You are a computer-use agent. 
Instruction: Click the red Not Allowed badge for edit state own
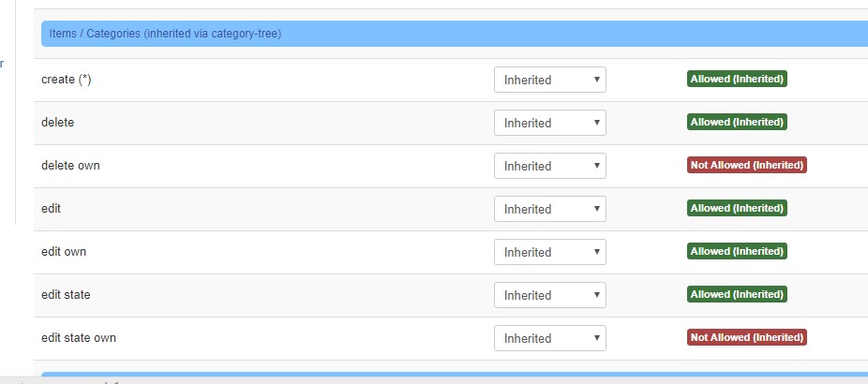(x=747, y=337)
